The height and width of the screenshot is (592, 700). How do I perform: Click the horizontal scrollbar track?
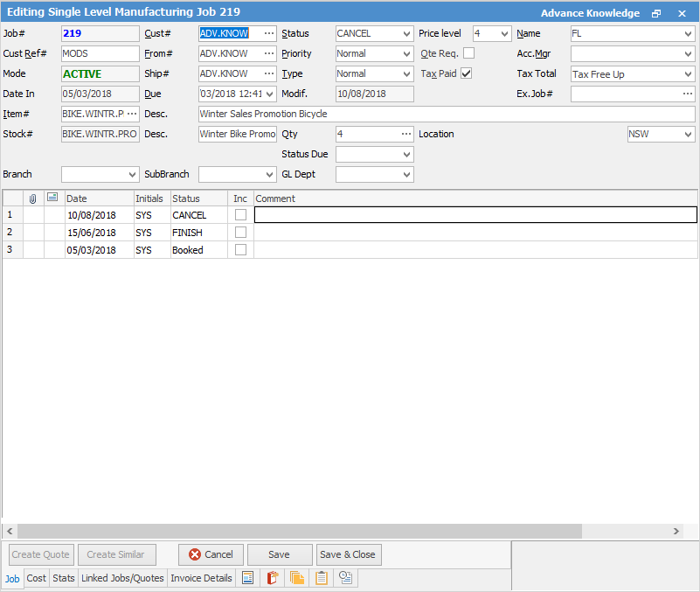629,531
